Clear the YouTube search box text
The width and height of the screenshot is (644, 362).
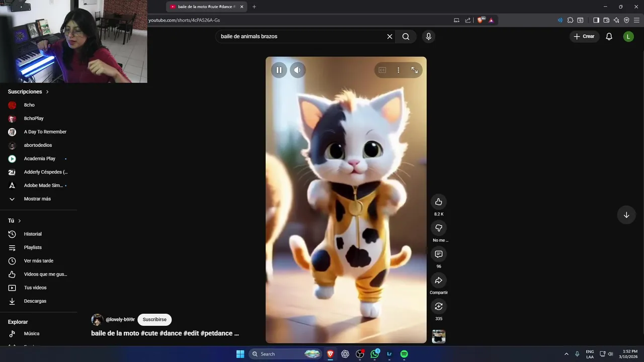point(389,36)
